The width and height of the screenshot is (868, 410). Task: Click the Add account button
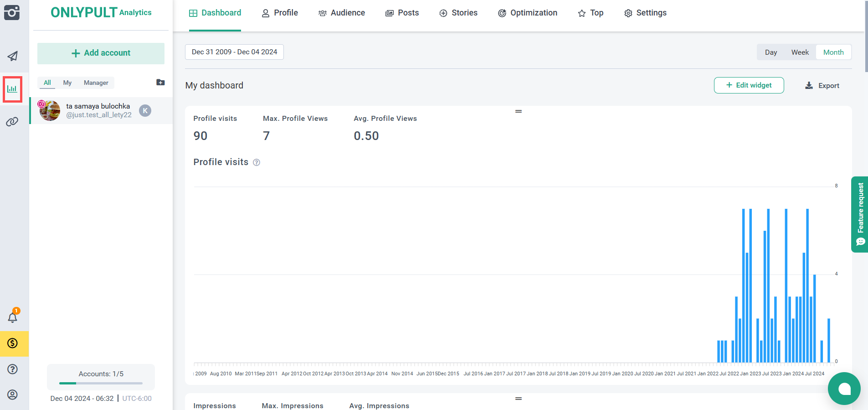(101, 53)
